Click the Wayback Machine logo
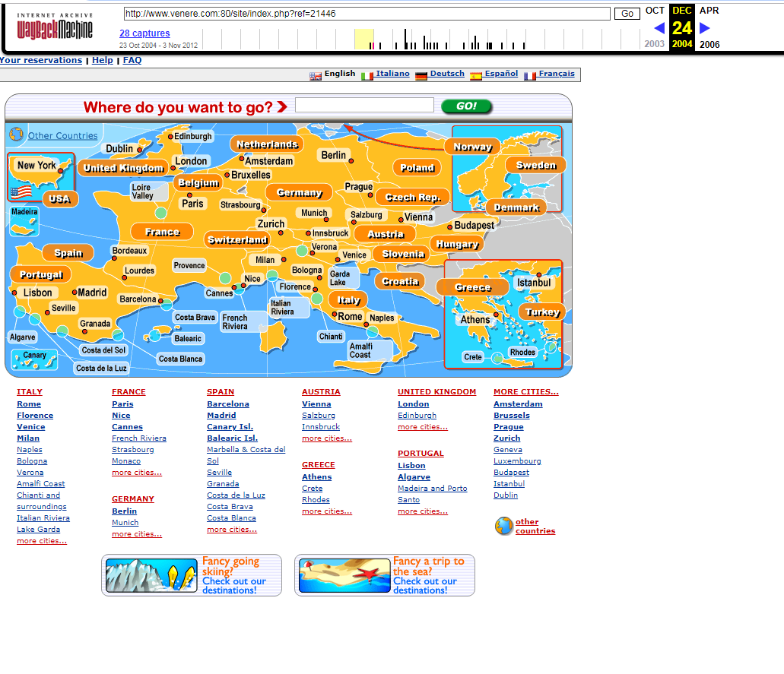This screenshot has height=674, width=784. point(55,27)
